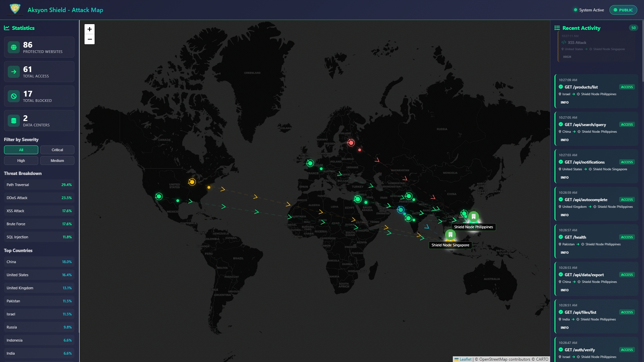The height and width of the screenshot is (362, 644).
Task: Open the GET /api/data/export activity entry
Action: point(596,279)
